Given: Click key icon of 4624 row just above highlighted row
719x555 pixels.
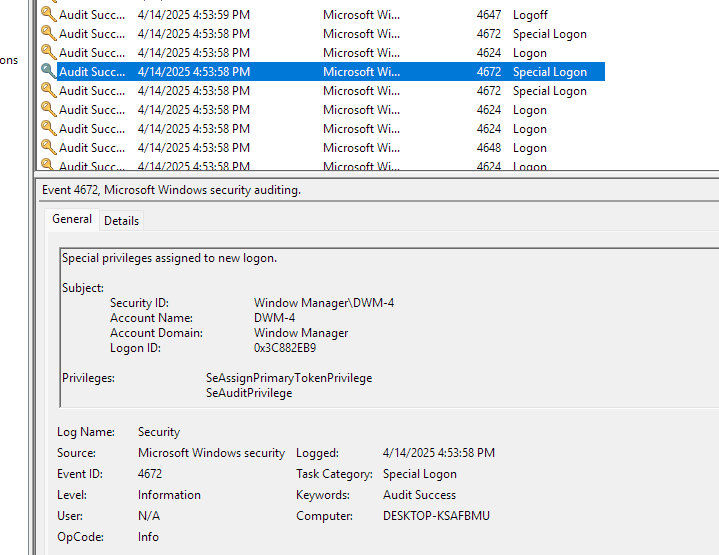Looking at the screenshot, I should point(49,52).
